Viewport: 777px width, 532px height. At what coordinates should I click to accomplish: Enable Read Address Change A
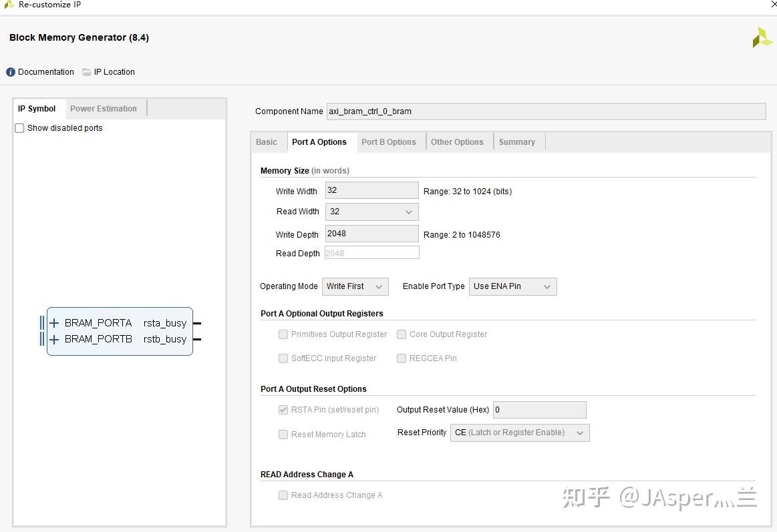283,495
